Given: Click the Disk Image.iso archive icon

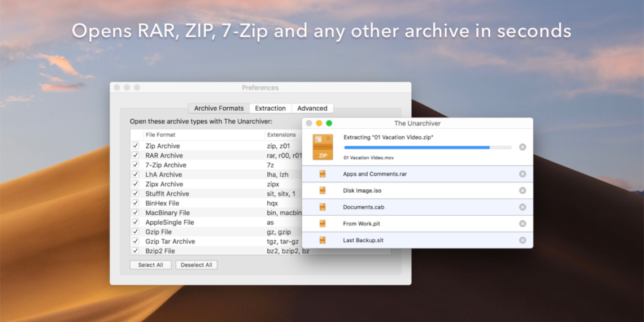Looking at the screenshot, I should [323, 190].
